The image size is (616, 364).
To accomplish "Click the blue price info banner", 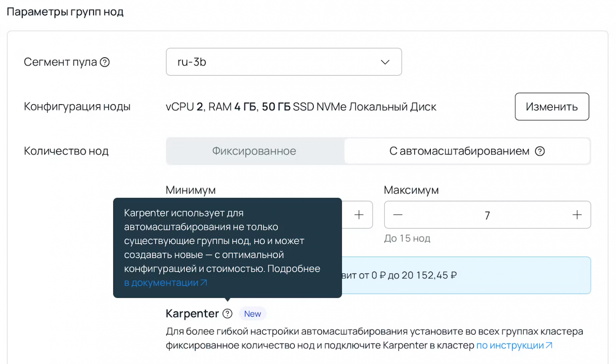I will tap(466, 275).
